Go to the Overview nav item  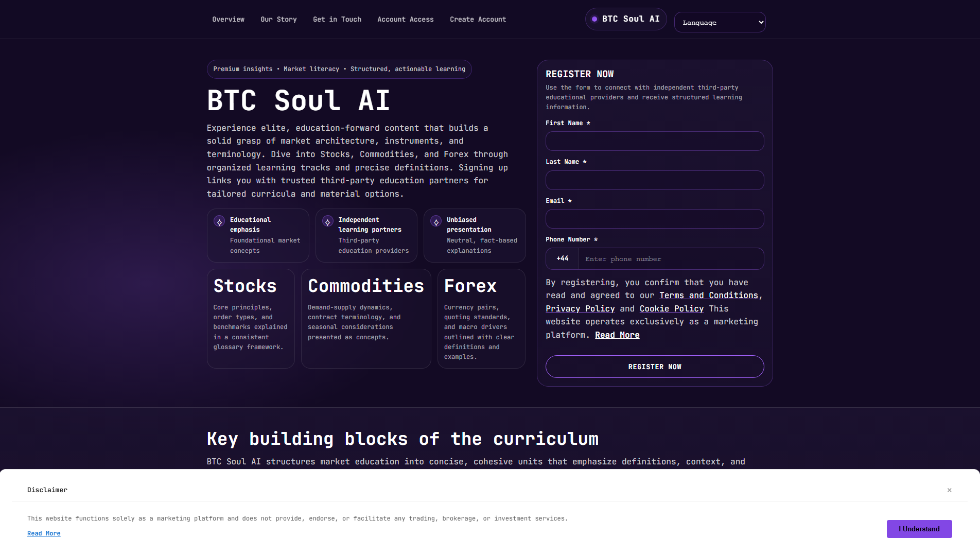click(x=229, y=20)
